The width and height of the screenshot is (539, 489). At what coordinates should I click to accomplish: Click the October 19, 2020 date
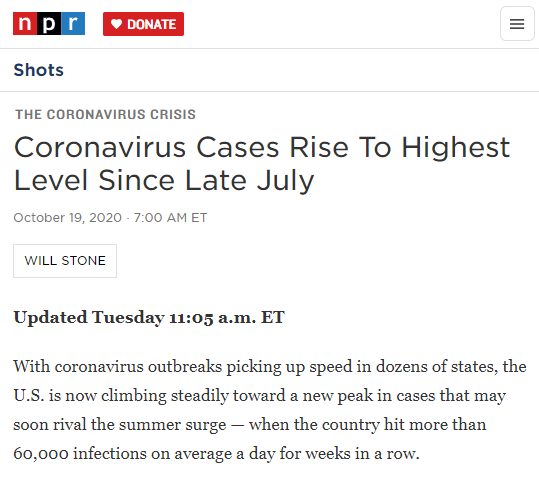click(68, 218)
